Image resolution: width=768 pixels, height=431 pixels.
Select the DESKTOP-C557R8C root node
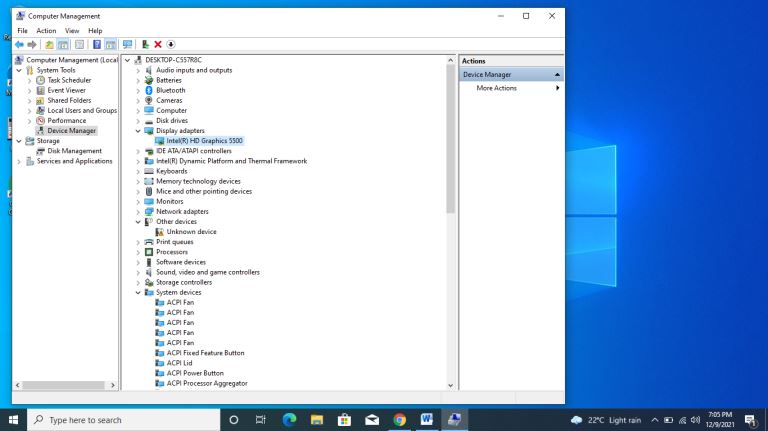coord(173,60)
